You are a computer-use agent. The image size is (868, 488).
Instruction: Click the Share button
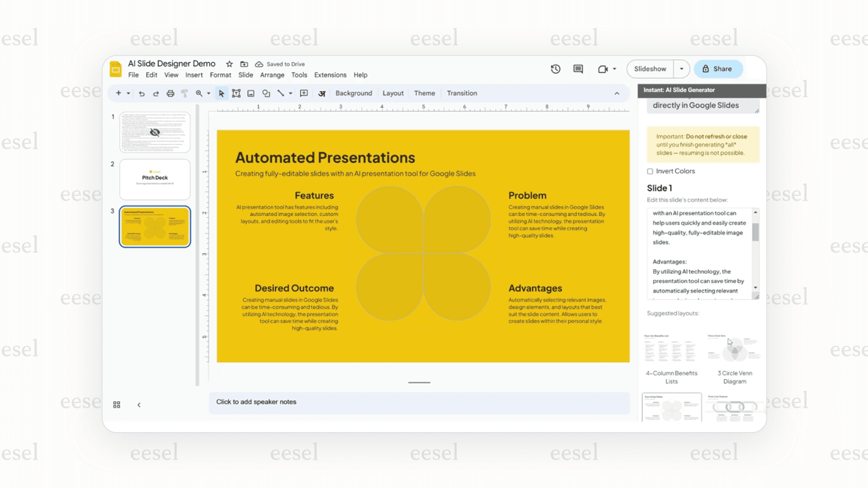click(718, 69)
